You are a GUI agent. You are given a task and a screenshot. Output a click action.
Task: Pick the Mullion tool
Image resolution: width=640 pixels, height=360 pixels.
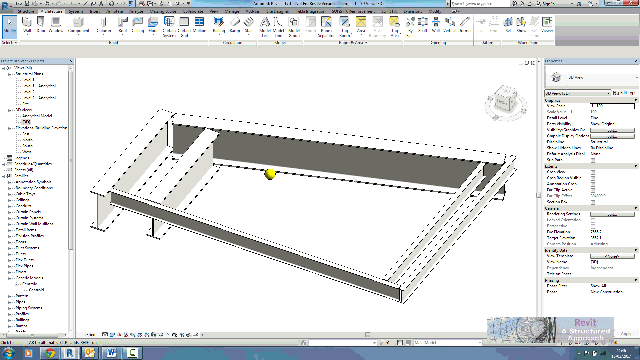[199, 25]
